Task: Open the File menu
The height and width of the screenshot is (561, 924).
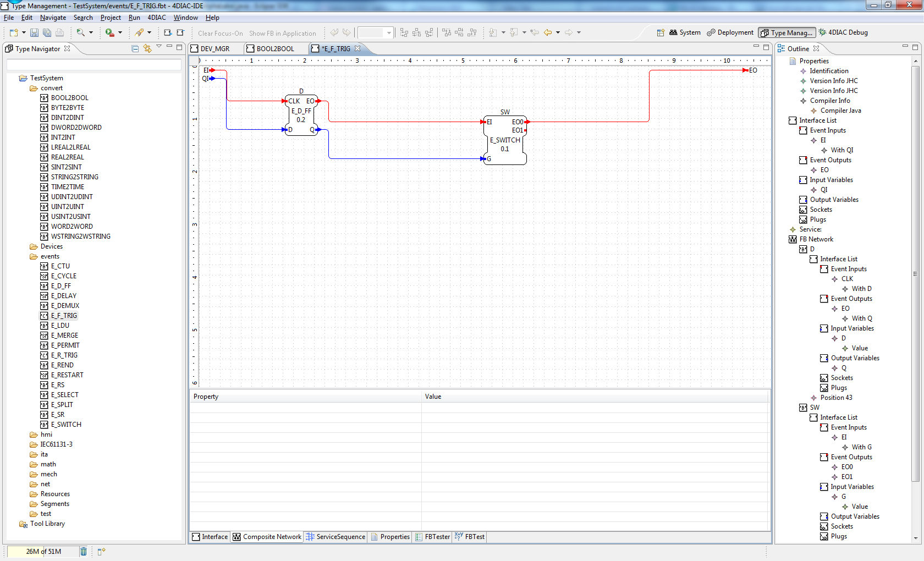Action: pyautogui.click(x=9, y=18)
